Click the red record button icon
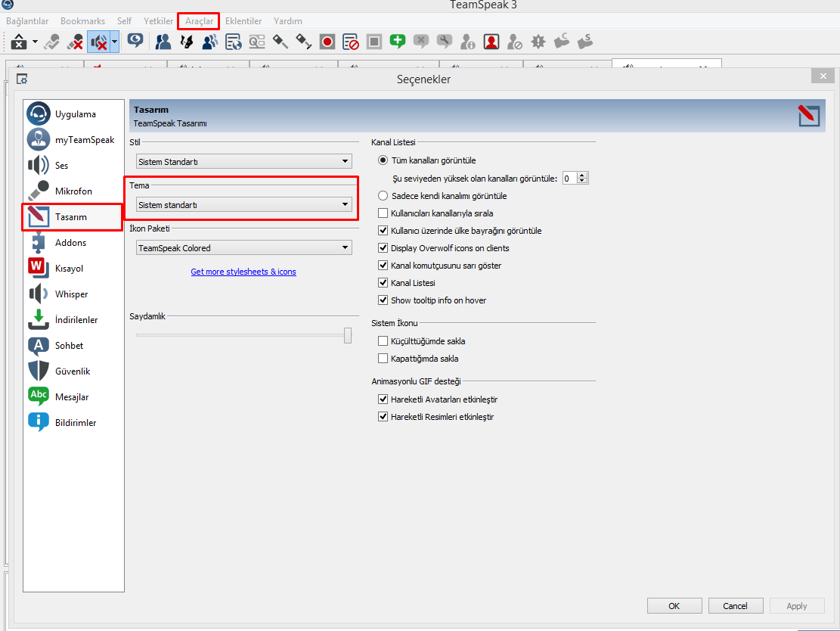Screen dimensions: 840x631 point(327,42)
